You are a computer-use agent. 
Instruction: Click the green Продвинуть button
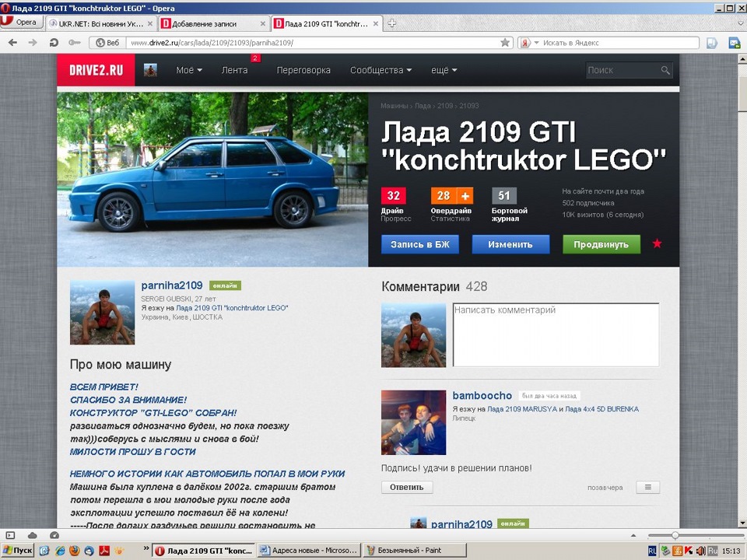coord(601,244)
